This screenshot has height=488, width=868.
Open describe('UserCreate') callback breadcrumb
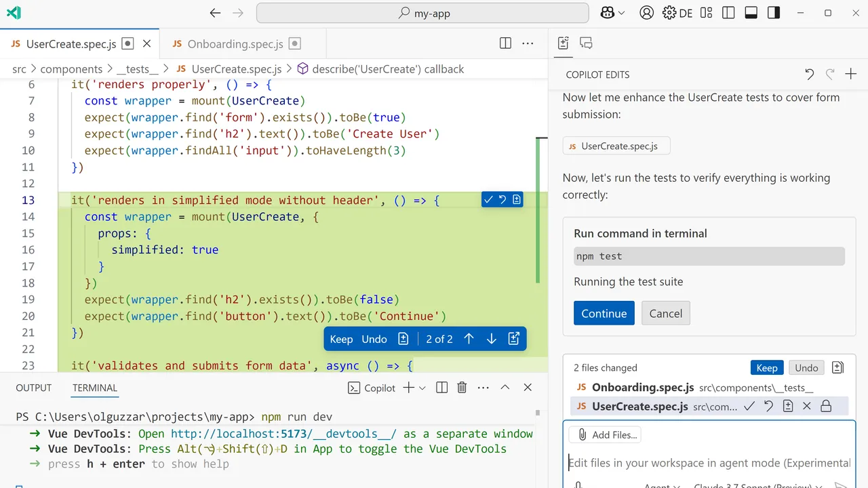coord(380,69)
